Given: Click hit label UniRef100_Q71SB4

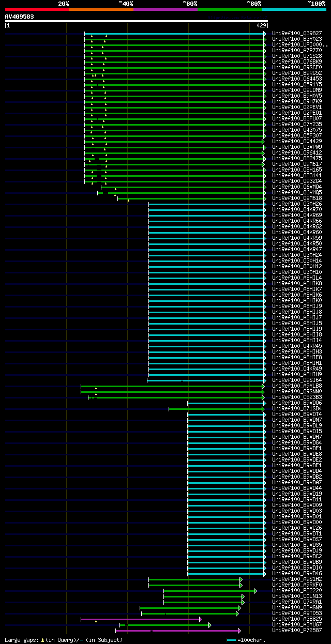Looking at the screenshot, I should (x=297, y=409).
